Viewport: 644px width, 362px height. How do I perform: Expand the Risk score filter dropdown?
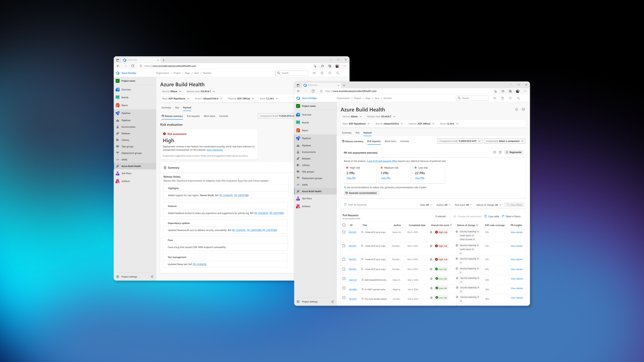click(463, 205)
